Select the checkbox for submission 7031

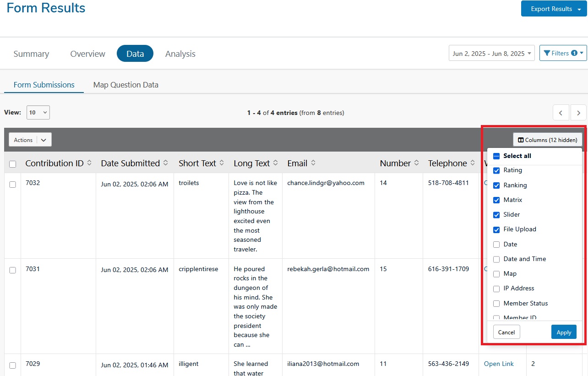[13, 270]
